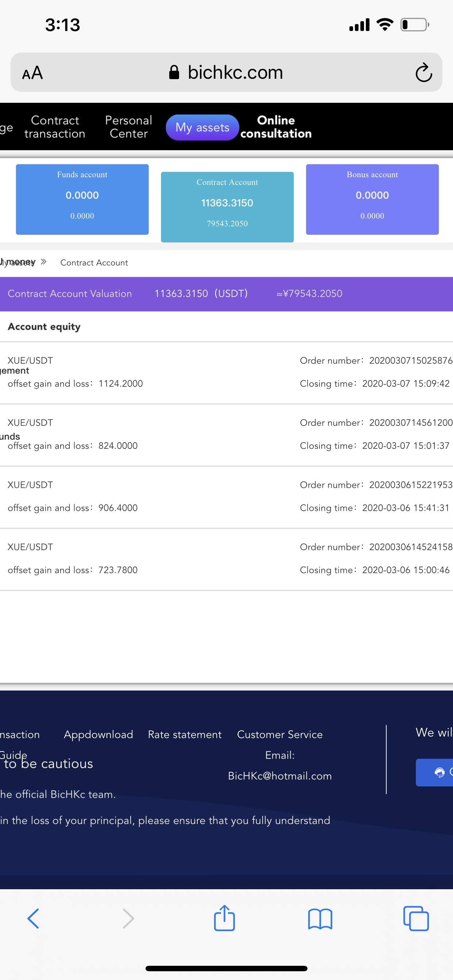This screenshot has width=453, height=980.
Task: Click the breadcrumb double chevron arrow
Action: [43, 262]
